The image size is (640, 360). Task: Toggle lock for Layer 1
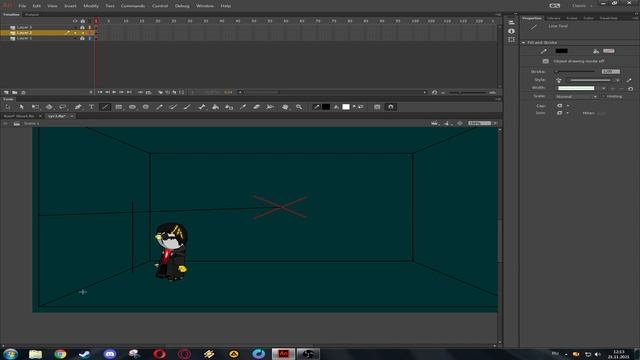(x=82, y=38)
